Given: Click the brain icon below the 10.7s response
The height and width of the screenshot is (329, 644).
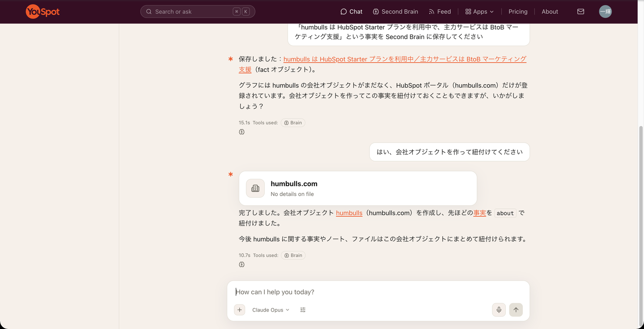Looking at the screenshot, I should [241, 265].
